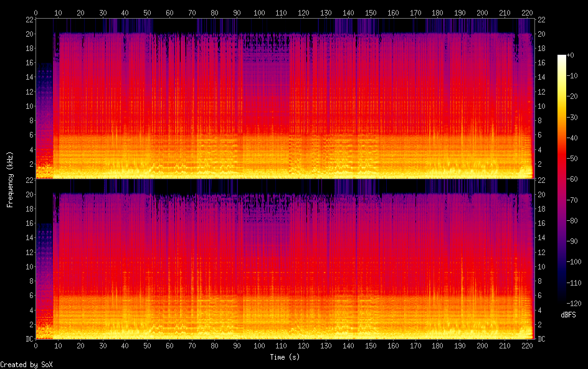Click the 0 second mark on bottom time axis
The height and width of the screenshot is (369, 588).
[36, 345]
